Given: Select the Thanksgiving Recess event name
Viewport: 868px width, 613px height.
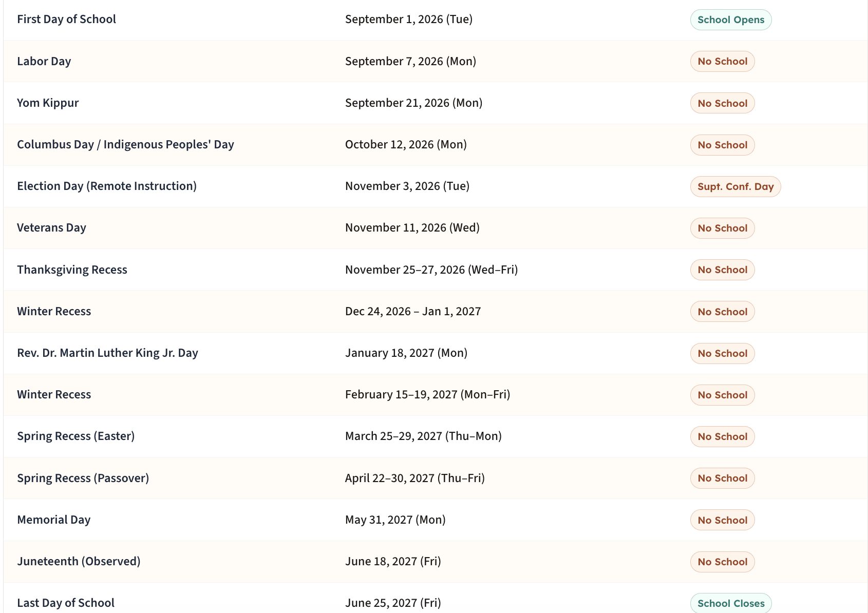Looking at the screenshot, I should point(72,270).
